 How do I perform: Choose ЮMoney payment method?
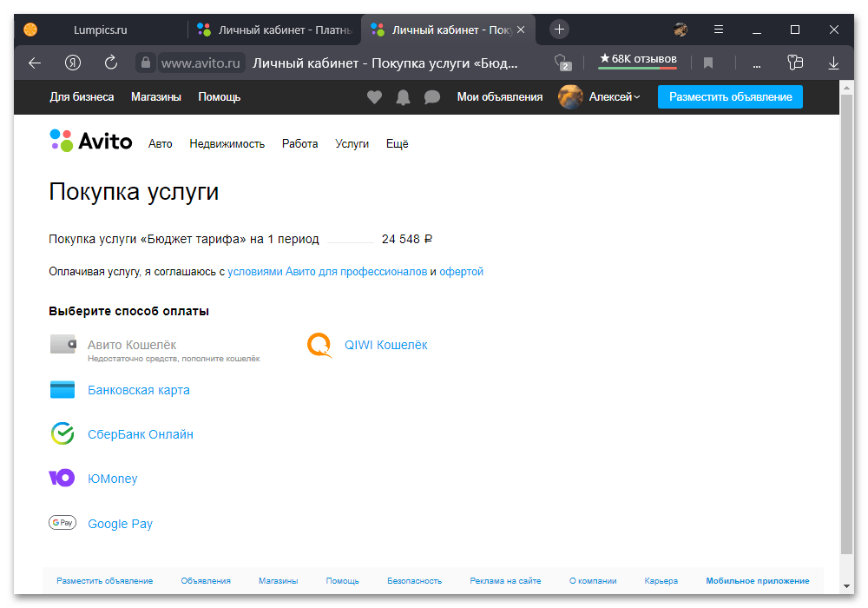pyautogui.click(x=112, y=479)
